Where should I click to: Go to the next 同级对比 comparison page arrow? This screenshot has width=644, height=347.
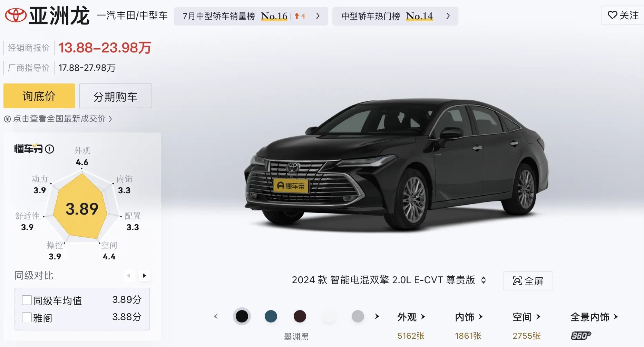[144, 276]
